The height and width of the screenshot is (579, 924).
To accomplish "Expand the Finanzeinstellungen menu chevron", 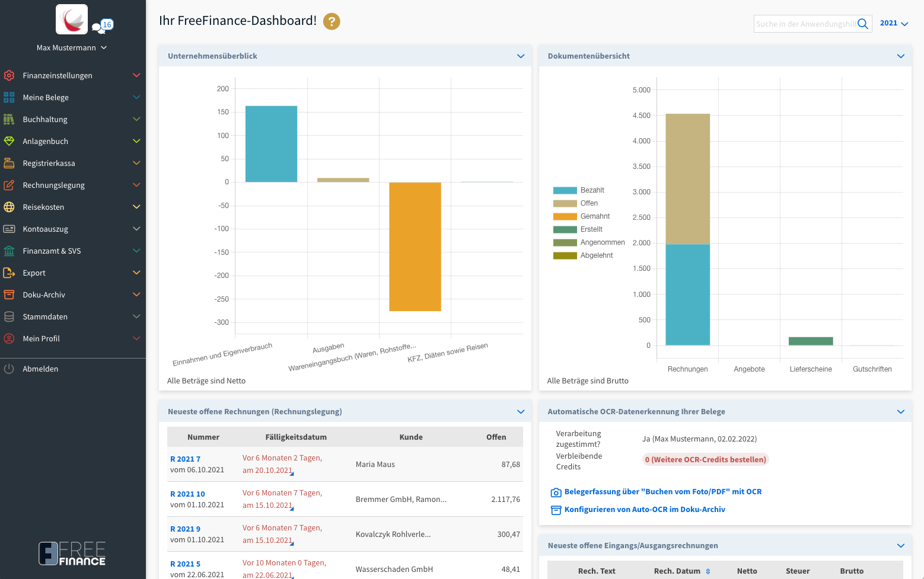I will (x=136, y=75).
